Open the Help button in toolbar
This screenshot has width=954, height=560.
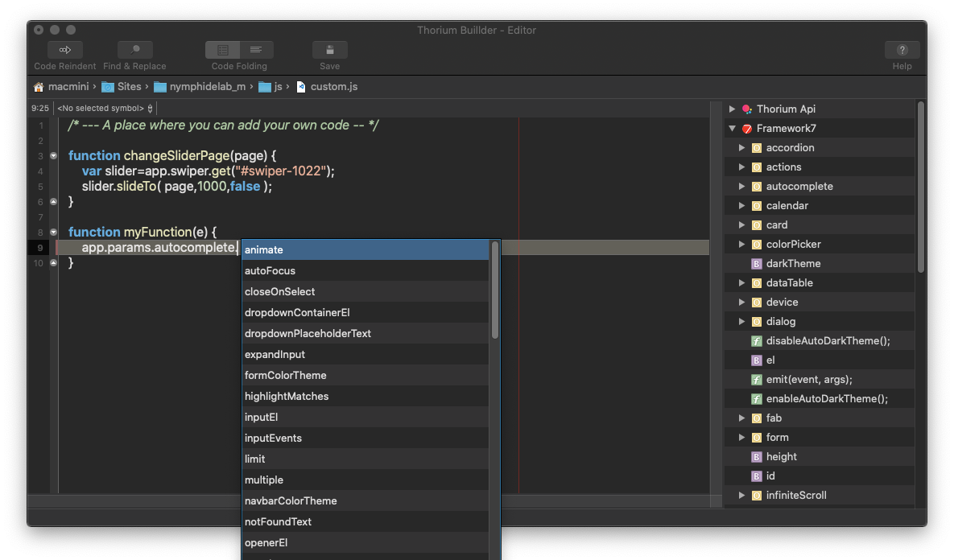click(x=902, y=50)
